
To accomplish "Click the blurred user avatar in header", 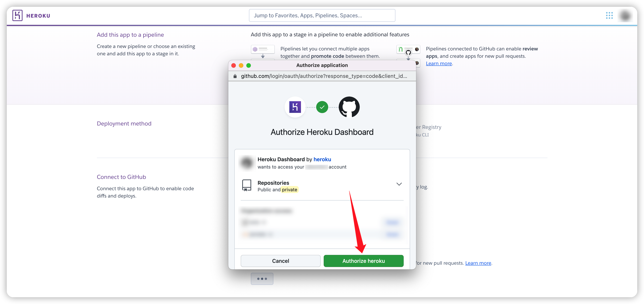I will point(625,16).
